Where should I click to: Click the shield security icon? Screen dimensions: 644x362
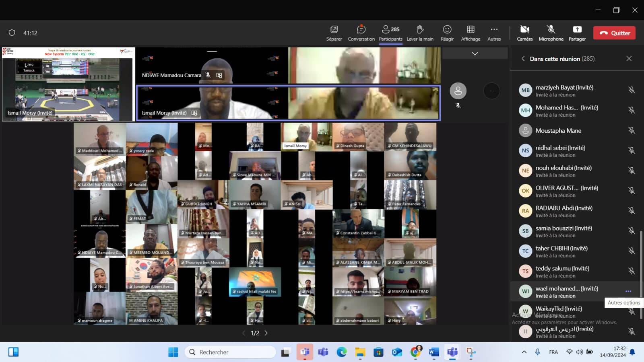(12, 33)
